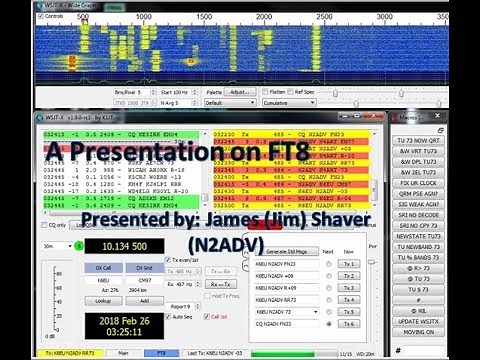Screen dimensions: 480x360
Task: Click FIX UR CLOCK macro
Action: coord(418,183)
